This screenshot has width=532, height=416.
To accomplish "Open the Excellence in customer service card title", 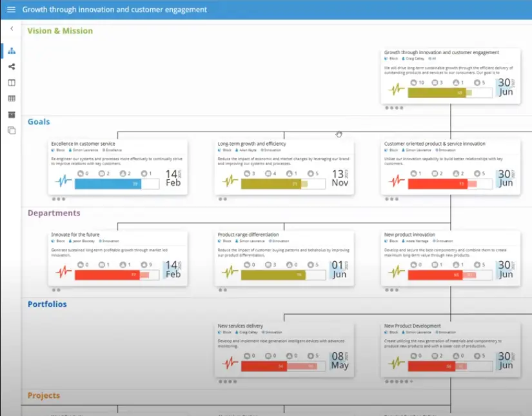I will click(x=83, y=144).
